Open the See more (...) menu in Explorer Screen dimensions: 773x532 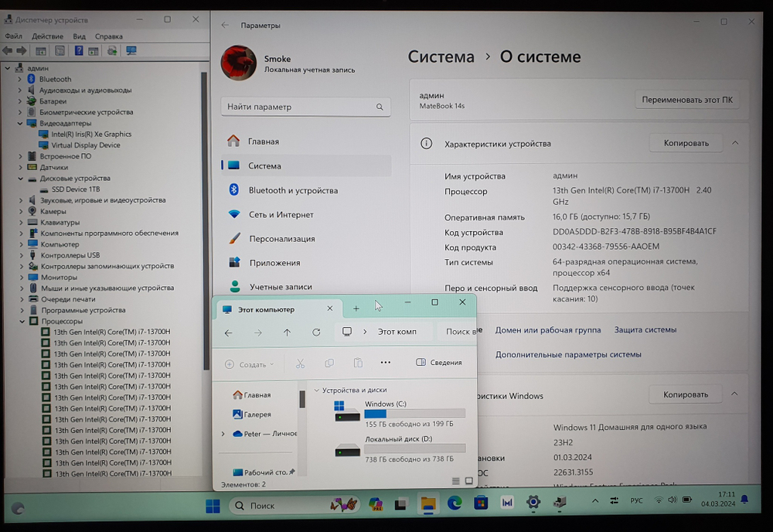click(x=385, y=363)
